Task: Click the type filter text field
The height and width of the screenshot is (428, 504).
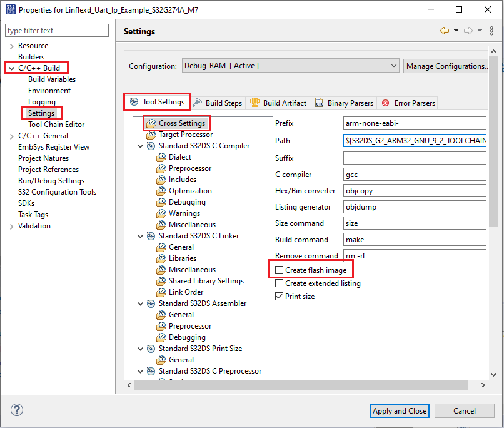Action: (x=57, y=31)
